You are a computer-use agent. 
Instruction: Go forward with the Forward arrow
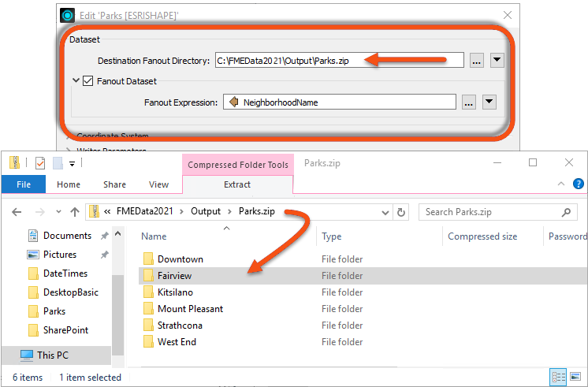pos(39,212)
